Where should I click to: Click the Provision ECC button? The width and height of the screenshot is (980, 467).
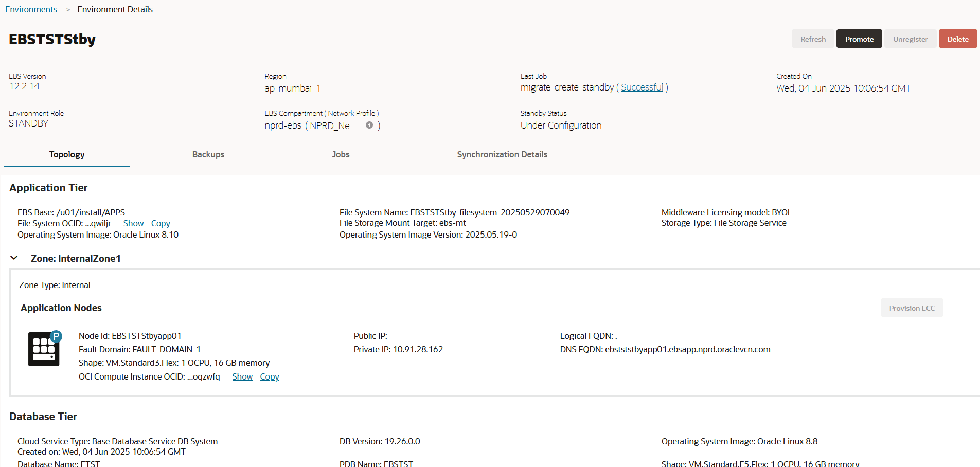coord(912,308)
